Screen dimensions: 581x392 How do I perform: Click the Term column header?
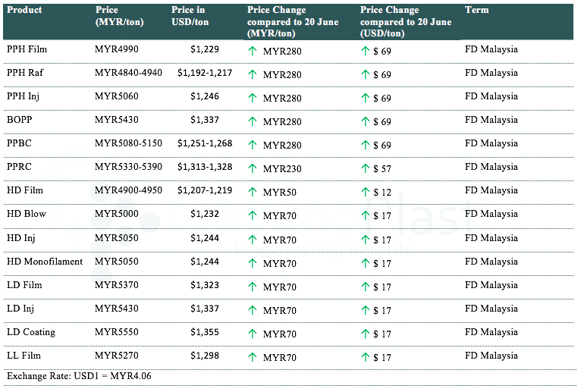[476, 11]
